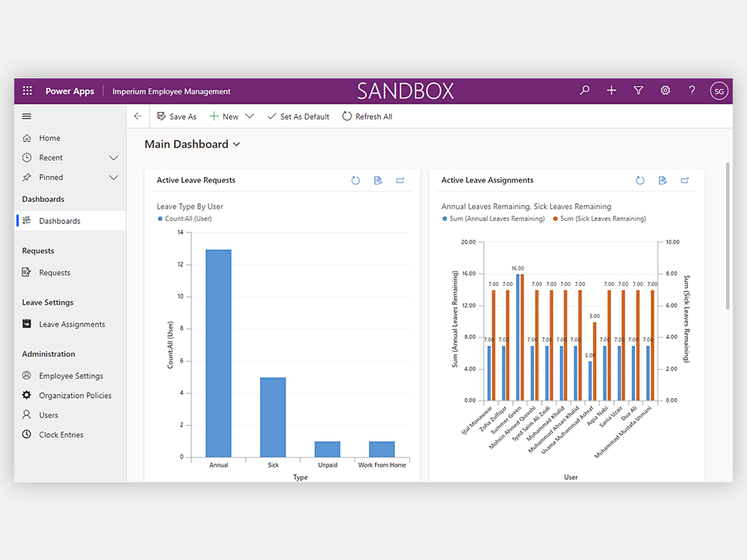Click the help question mark icon
747x560 pixels.
[692, 90]
